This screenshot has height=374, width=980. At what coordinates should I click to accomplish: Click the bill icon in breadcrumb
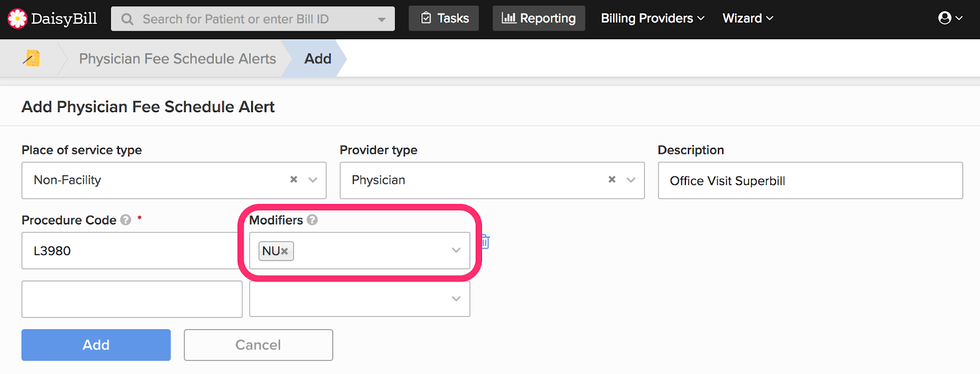point(31,58)
